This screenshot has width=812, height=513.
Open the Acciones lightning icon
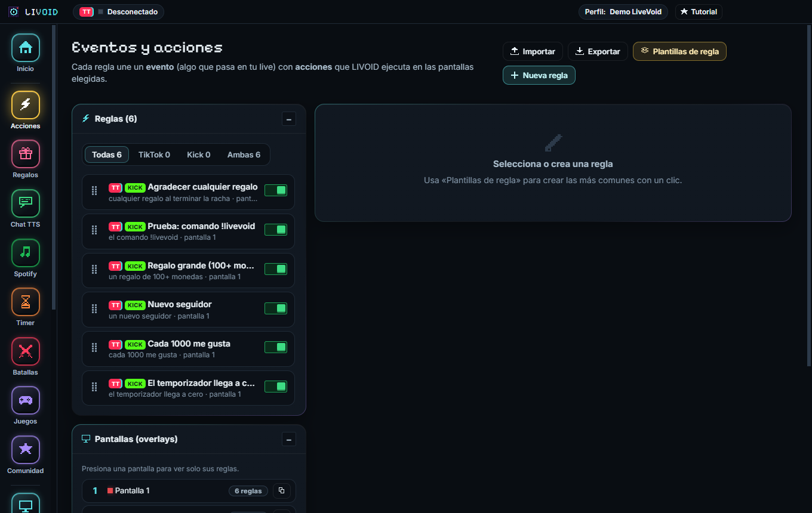pos(26,105)
